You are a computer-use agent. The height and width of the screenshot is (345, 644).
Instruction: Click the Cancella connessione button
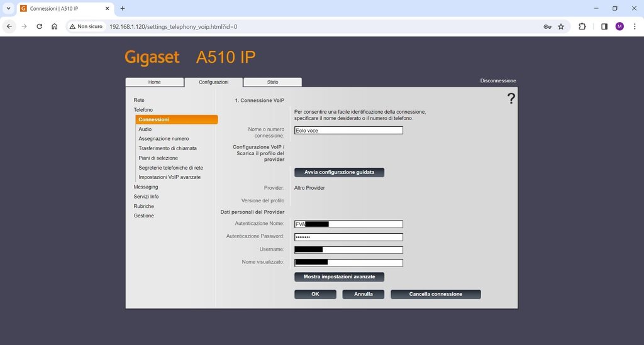(x=435, y=294)
